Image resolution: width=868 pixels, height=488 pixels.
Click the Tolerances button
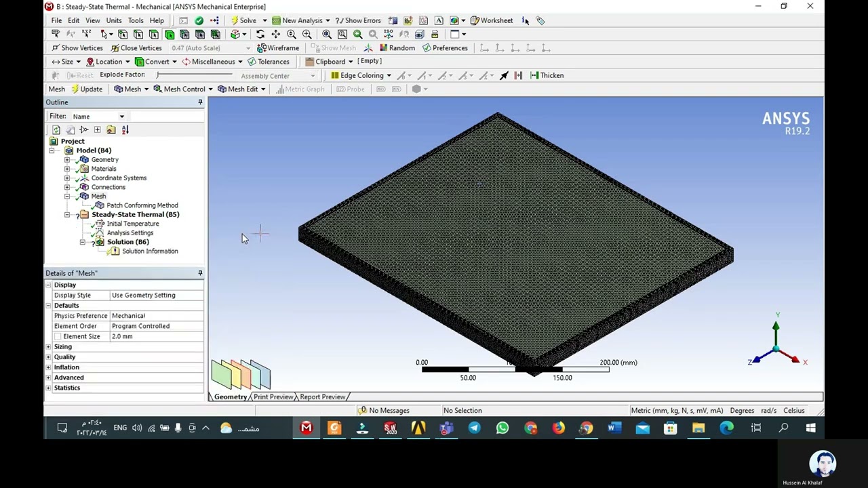pyautogui.click(x=269, y=62)
